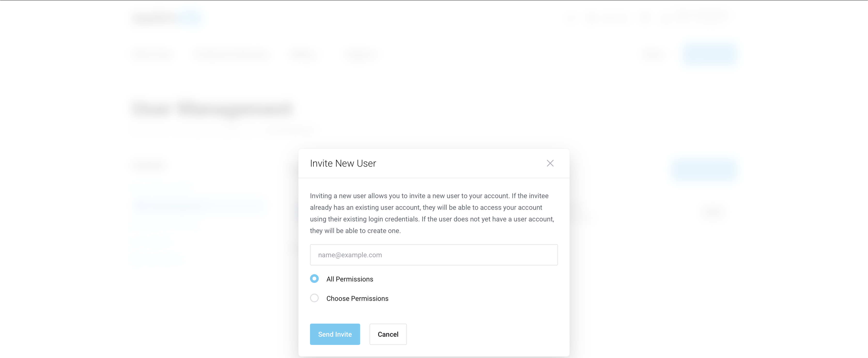Click blurred blue button beside the dialog

click(x=704, y=169)
